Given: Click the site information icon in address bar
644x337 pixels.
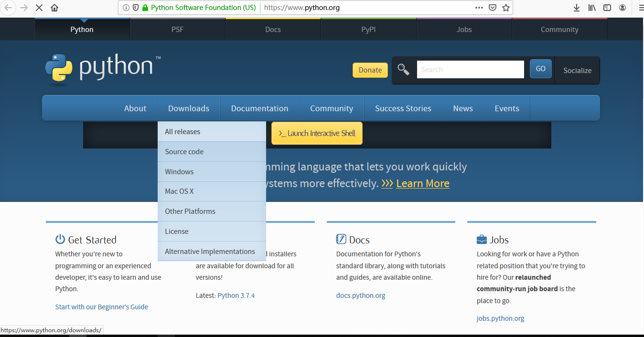Looking at the screenshot, I should [126, 8].
